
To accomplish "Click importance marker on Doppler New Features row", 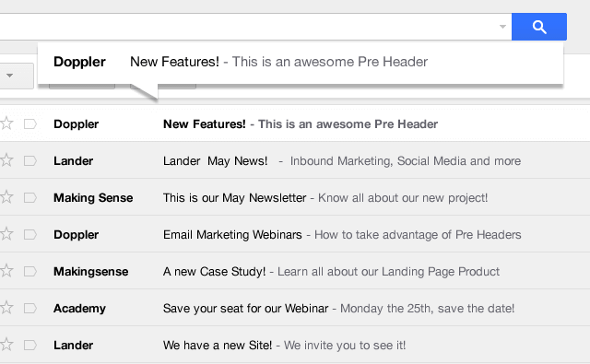I will [30, 124].
